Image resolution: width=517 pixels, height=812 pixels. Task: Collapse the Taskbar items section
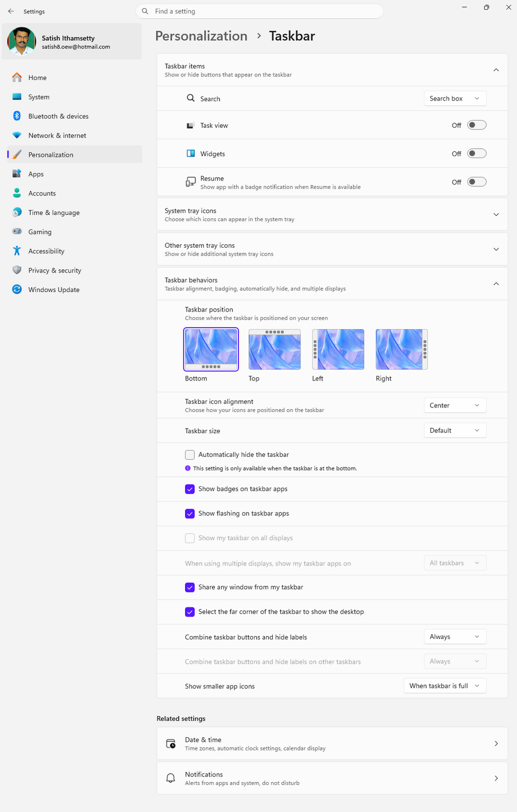(x=496, y=70)
